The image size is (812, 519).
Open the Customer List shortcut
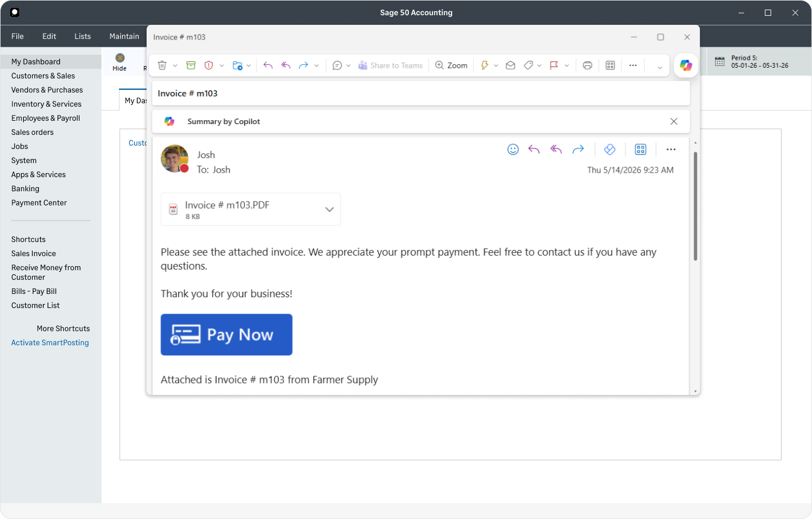click(36, 305)
